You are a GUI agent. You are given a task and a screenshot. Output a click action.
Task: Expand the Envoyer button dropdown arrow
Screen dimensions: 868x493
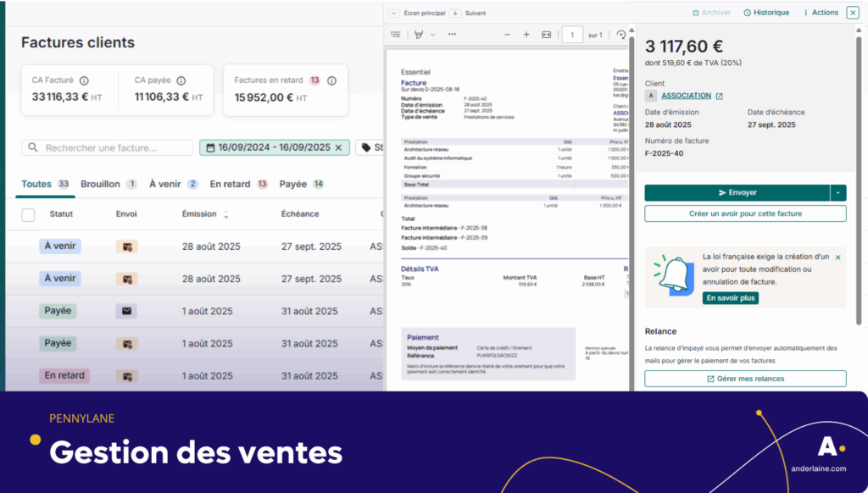pyautogui.click(x=838, y=192)
